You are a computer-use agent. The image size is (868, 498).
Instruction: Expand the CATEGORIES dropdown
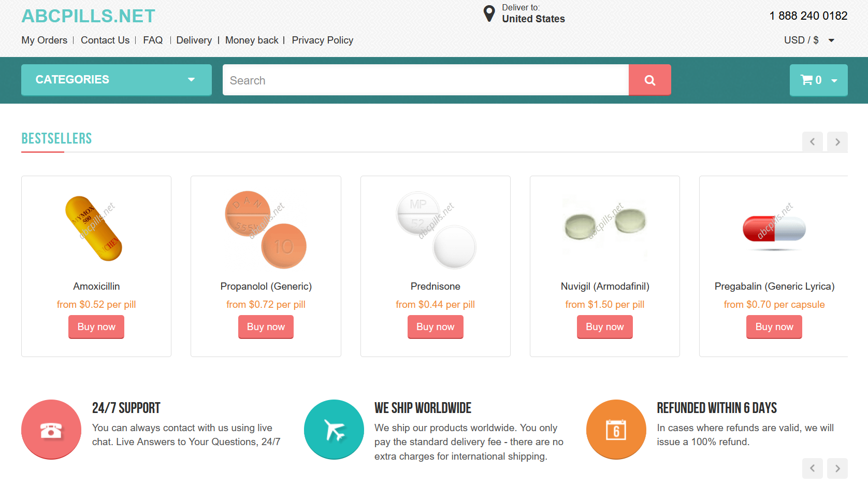117,80
